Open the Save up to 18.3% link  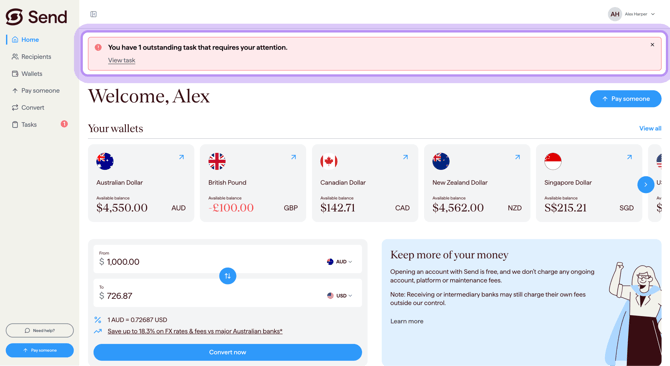(x=195, y=331)
